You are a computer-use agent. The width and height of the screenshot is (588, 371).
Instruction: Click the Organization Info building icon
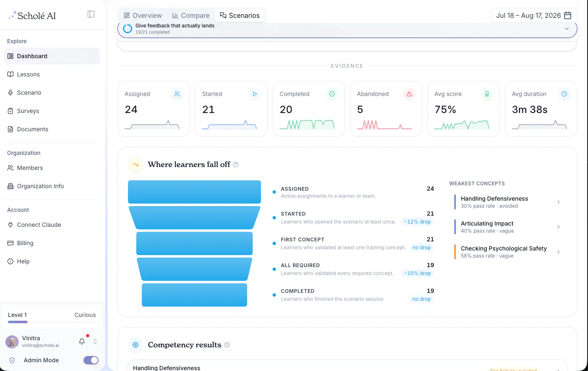(x=10, y=186)
